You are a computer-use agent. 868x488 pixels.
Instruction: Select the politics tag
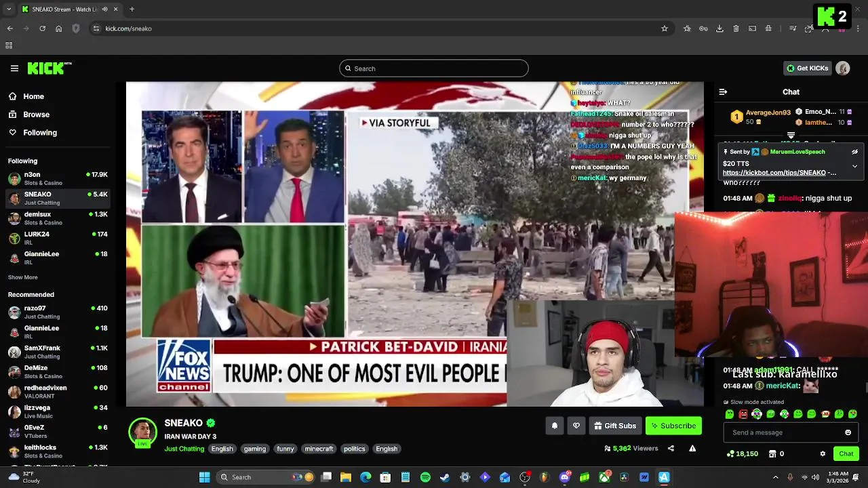(x=354, y=449)
